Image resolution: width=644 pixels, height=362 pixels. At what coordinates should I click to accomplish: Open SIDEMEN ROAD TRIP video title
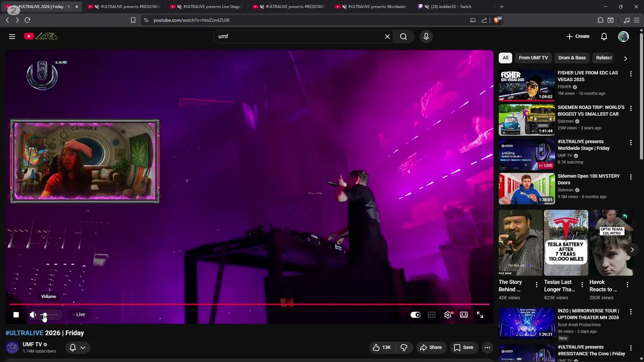591,111
